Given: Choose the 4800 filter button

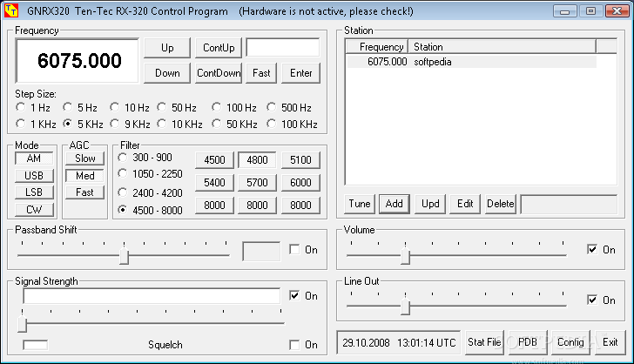Looking at the screenshot, I should tap(257, 160).
